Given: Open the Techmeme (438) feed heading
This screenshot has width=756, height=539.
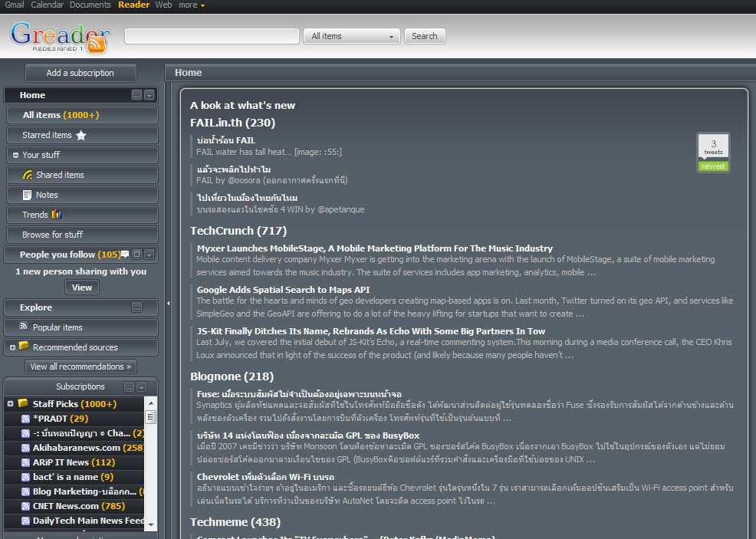Looking at the screenshot, I should (x=235, y=522).
